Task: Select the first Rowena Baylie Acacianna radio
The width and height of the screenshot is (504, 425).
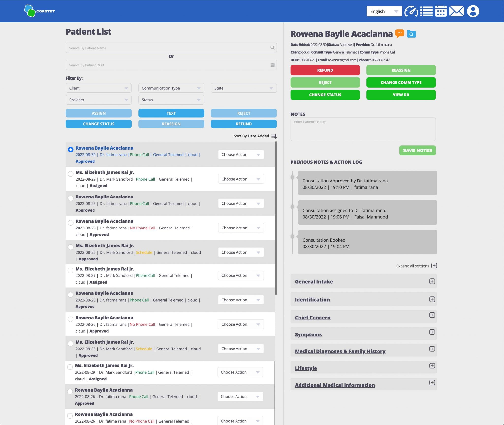Action: pyautogui.click(x=71, y=150)
